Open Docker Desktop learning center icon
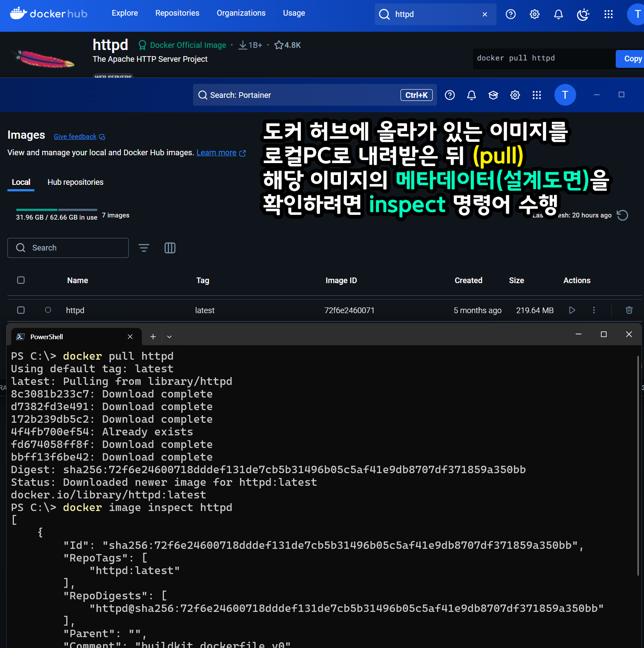The height and width of the screenshot is (648, 644). [x=493, y=95]
